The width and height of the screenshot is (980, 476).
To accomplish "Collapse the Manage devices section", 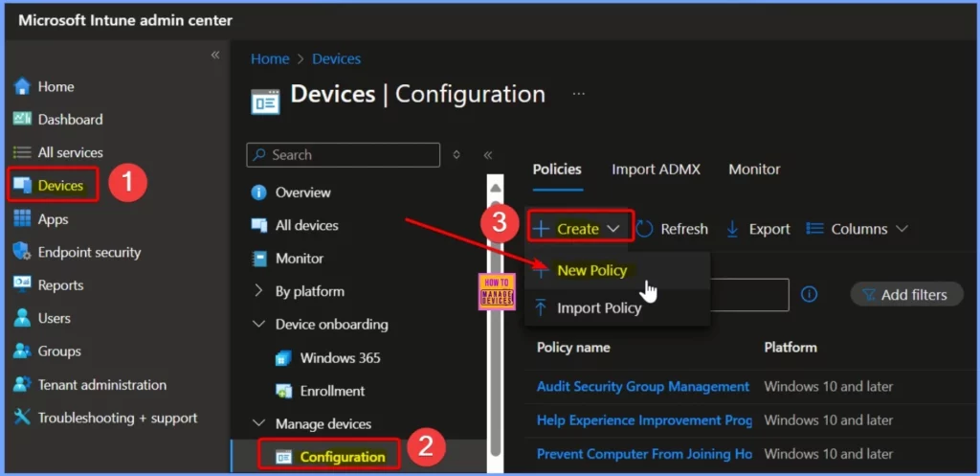I will click(x=258, y=423).
